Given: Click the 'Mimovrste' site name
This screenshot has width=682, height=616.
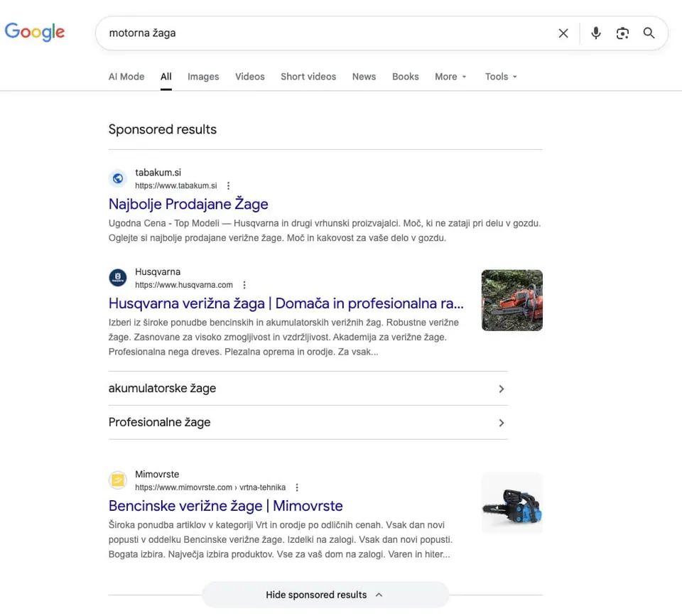Looking at the screenshot, I should coord(157,475).
